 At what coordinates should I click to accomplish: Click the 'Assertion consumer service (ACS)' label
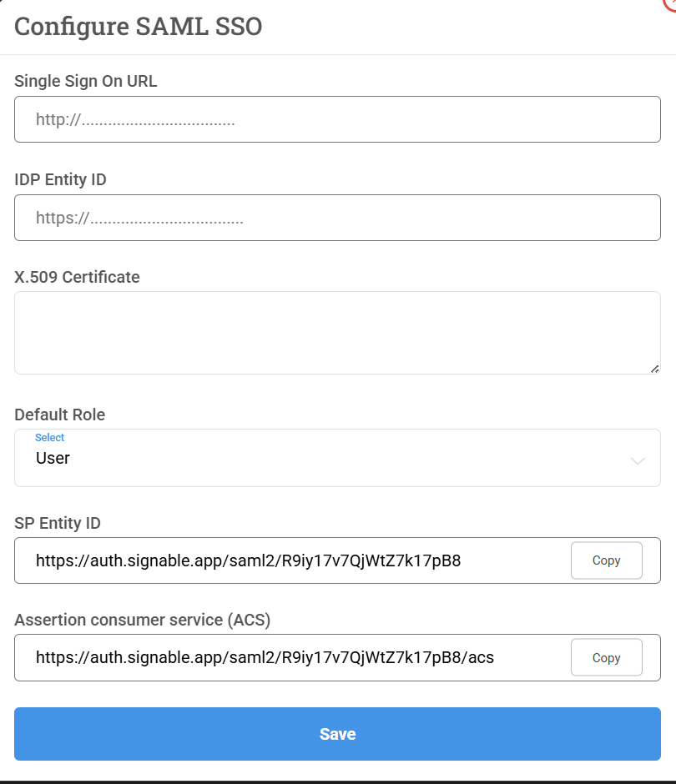point(143,620)
